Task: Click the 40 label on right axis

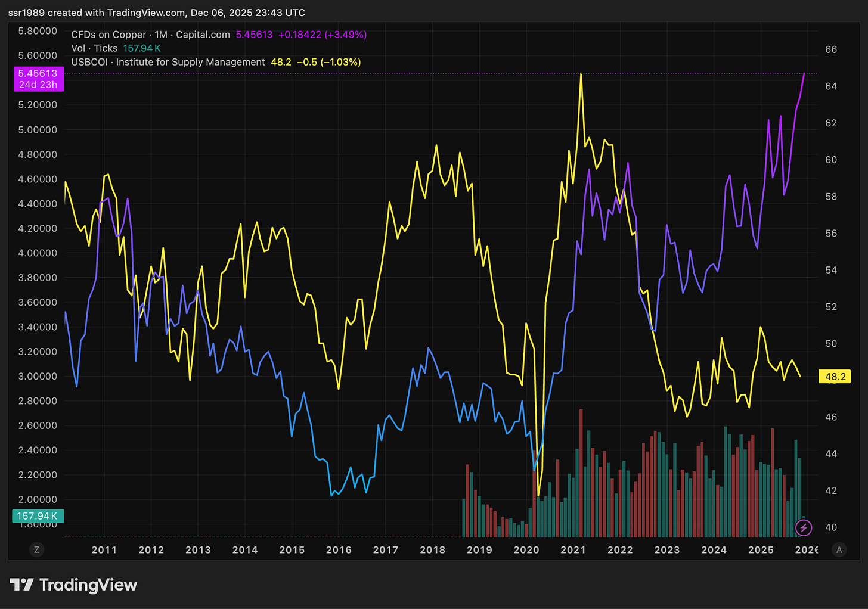Action: click(x=831, y=527)
